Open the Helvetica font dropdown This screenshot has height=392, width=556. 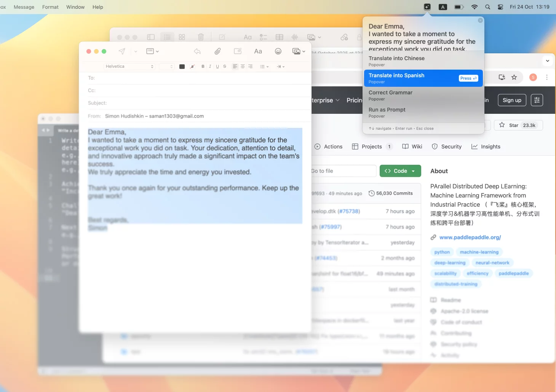129,67
